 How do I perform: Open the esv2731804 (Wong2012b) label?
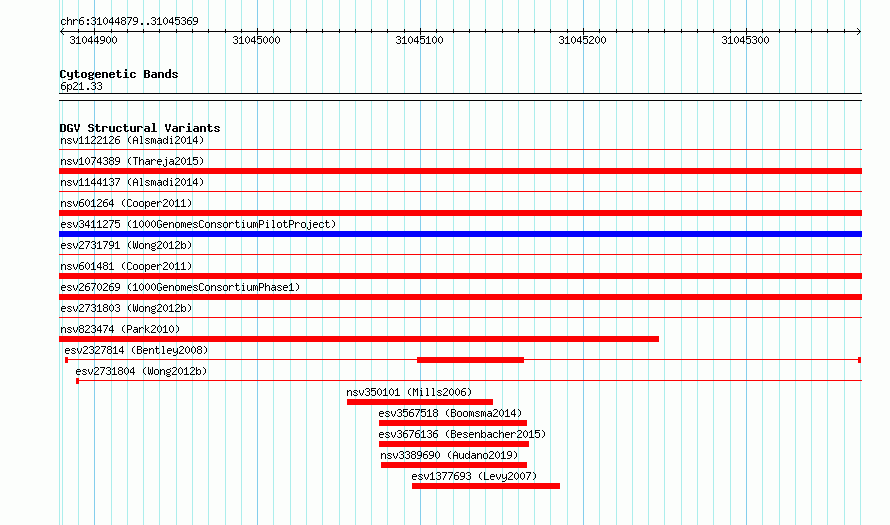point(141,371)
